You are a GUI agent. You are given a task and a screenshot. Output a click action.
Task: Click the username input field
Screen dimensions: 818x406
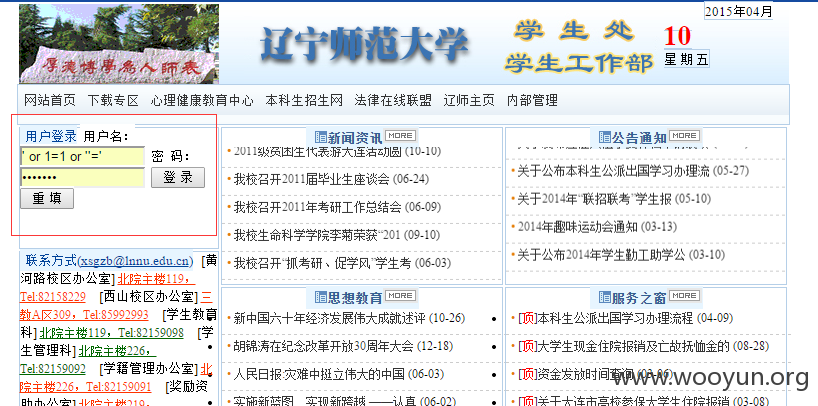click(82, 157)
